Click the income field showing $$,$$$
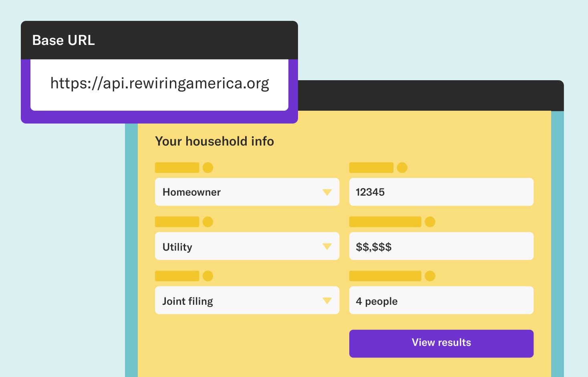Image resolution: width=588 pixels, height=377 pixels. coord(441,246)
